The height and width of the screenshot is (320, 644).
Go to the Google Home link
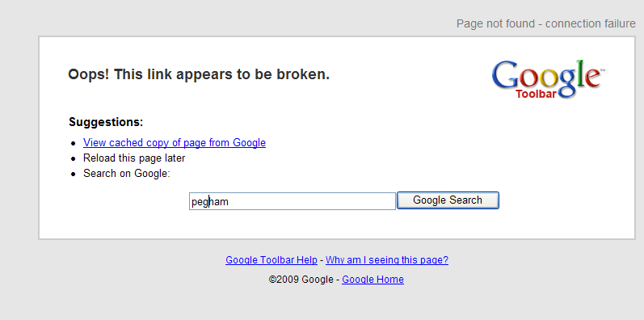pyautogui.click(x=373, y=280)
